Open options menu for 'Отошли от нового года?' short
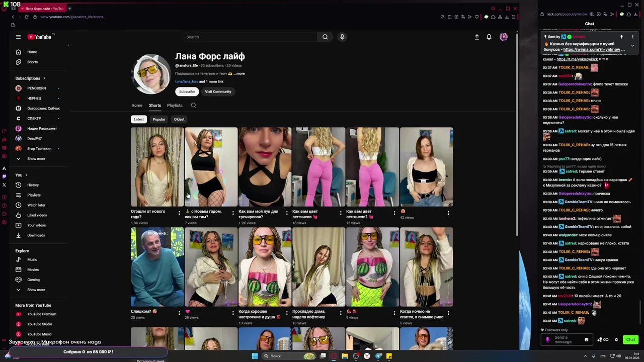 point(179,213)
